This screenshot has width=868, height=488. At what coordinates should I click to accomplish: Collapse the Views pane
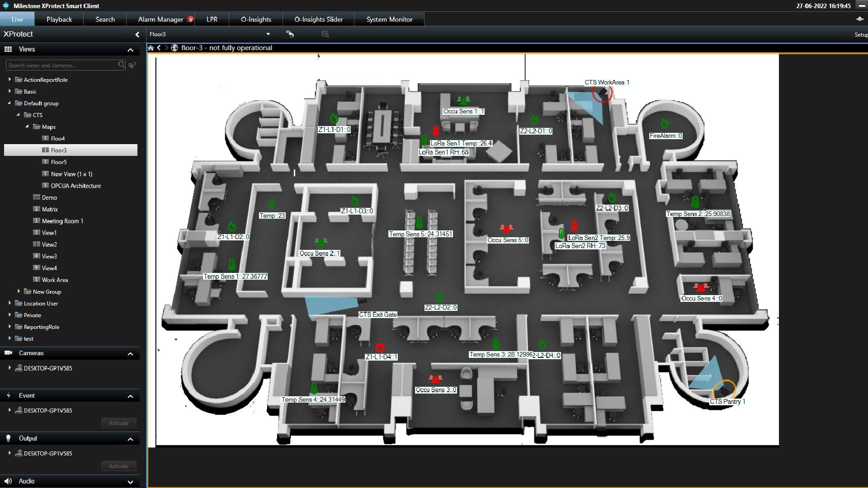(131, 50)
